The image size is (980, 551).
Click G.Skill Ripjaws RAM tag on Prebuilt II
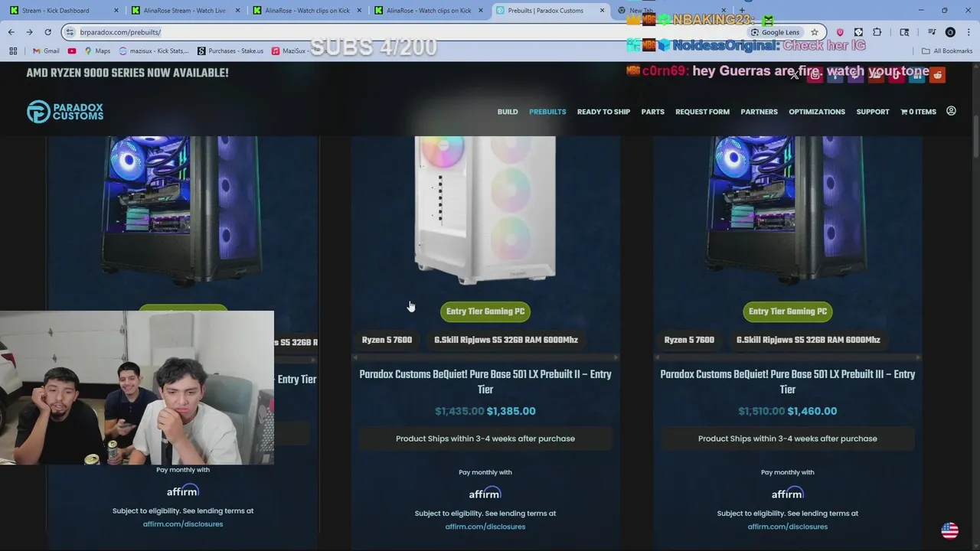(x=506, y=340)
